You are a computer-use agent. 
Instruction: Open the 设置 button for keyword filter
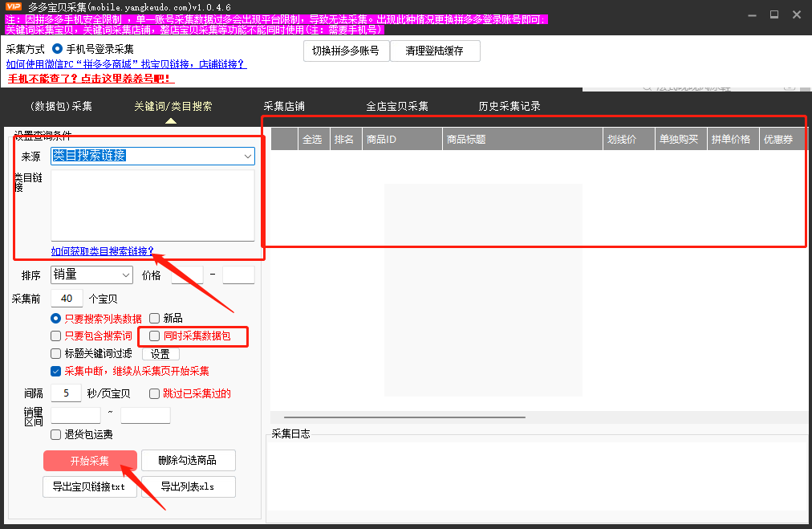(160, 354)
